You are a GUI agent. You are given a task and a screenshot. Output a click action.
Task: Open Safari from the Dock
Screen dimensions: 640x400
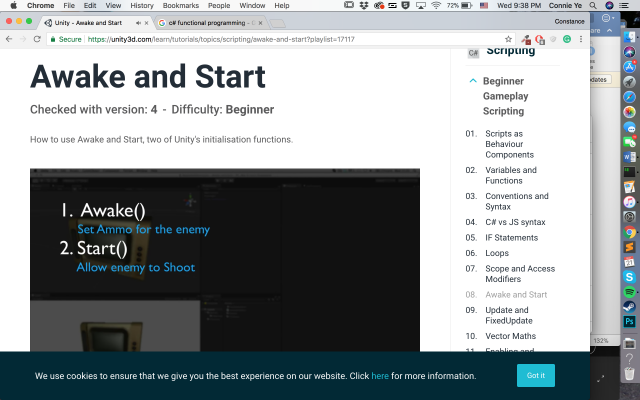tap(629, 97)
